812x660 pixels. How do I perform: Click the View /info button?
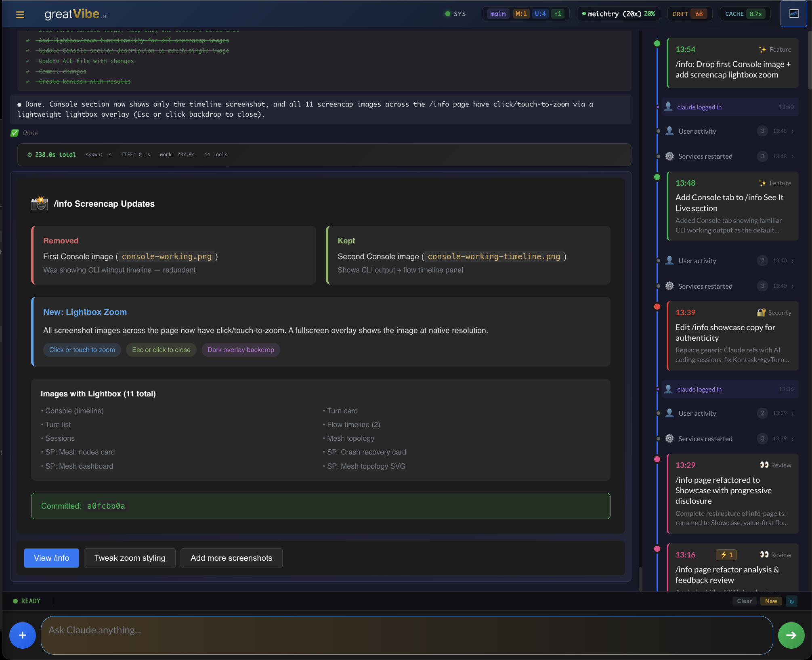[51, 558]
